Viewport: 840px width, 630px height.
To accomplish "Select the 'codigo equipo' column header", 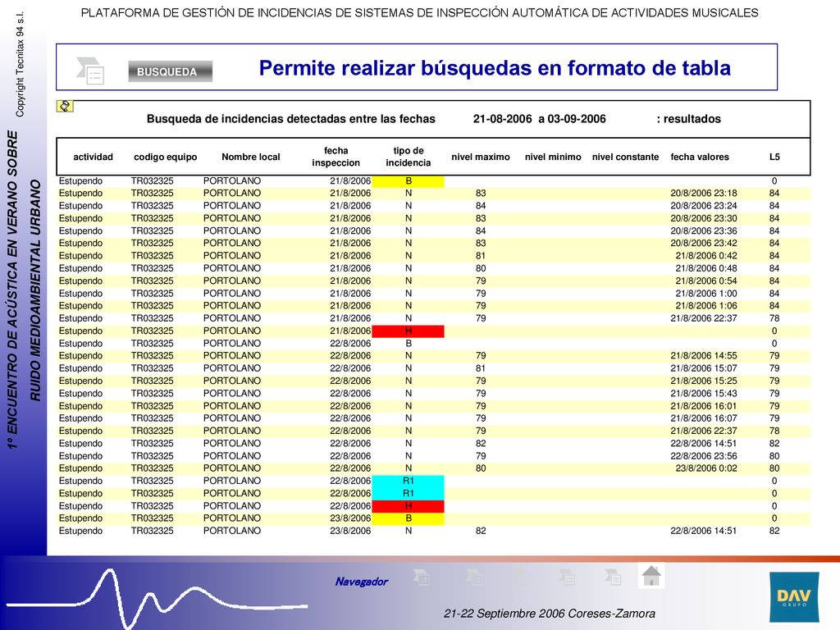I will pos(166,157).
